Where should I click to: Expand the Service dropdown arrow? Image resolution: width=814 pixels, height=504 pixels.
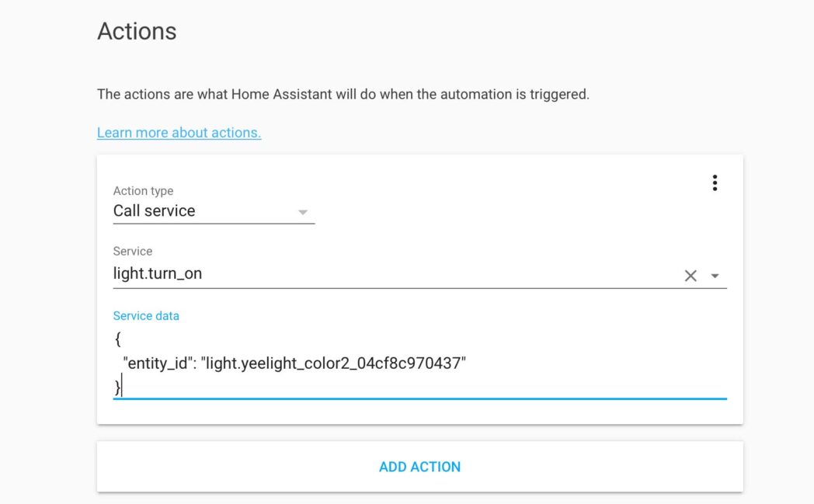[715, 276]
